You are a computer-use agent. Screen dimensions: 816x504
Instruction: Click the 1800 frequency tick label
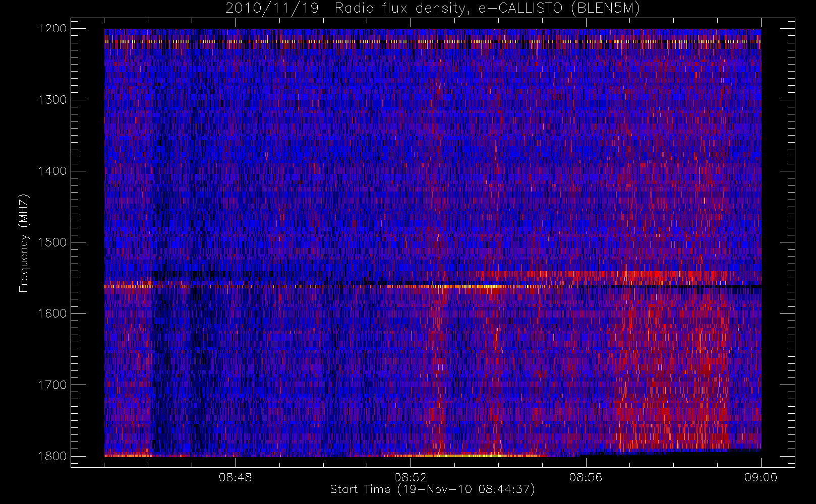pyautogui.click(x=52, y=456)
